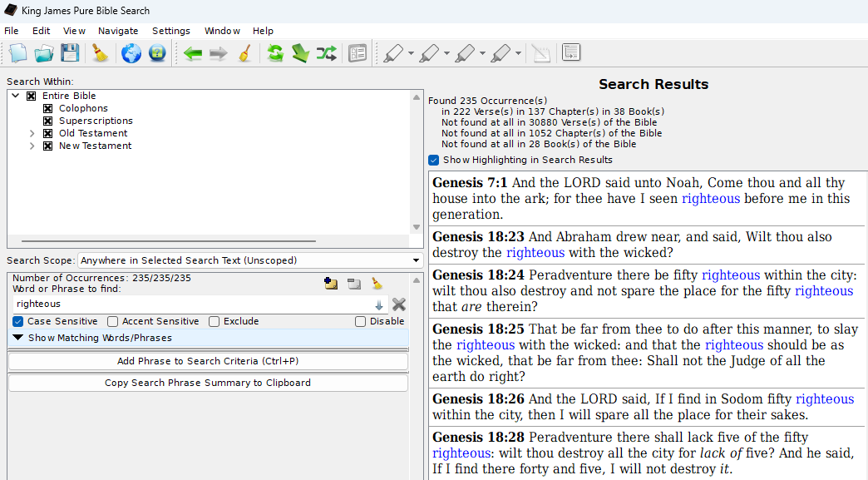Toggle the Colophons checkbox
Screen dimensions: 868x480
point(47,107)
